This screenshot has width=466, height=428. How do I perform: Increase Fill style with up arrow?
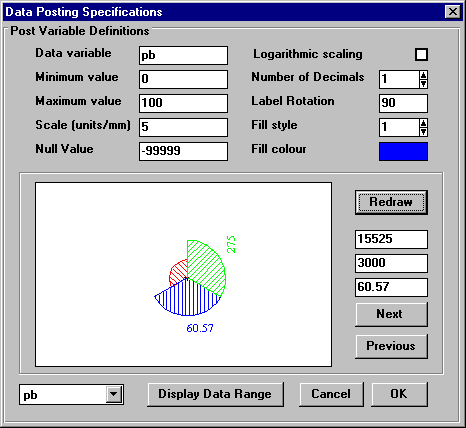(x=423, y=123)
